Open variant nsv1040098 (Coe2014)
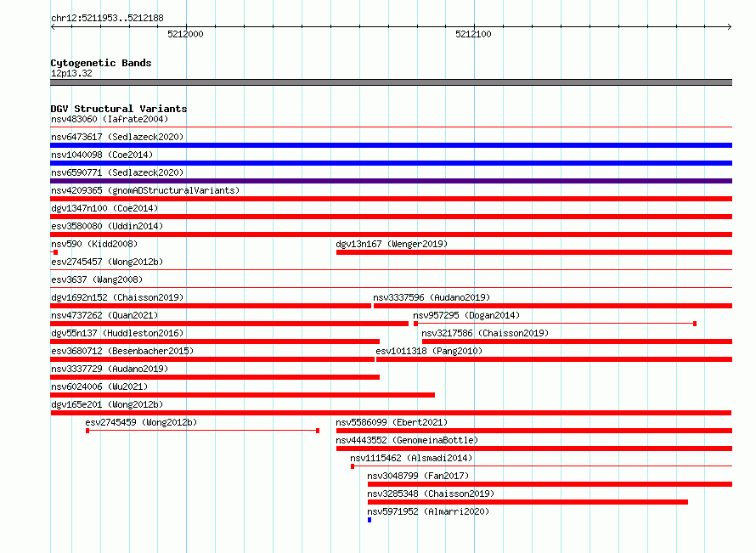 click(102, 155)
